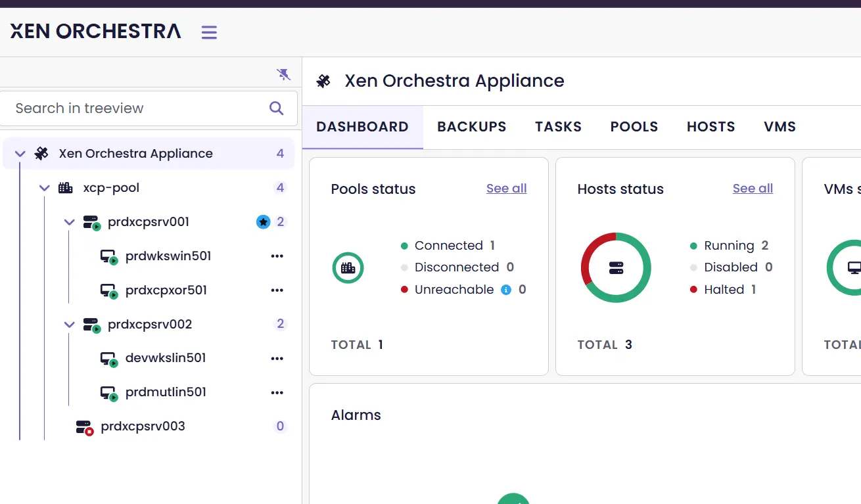Image resolution: width=861 pixels, height=504 pixels.
Task: Open the Hosts tab
Action: pos(710,127)
